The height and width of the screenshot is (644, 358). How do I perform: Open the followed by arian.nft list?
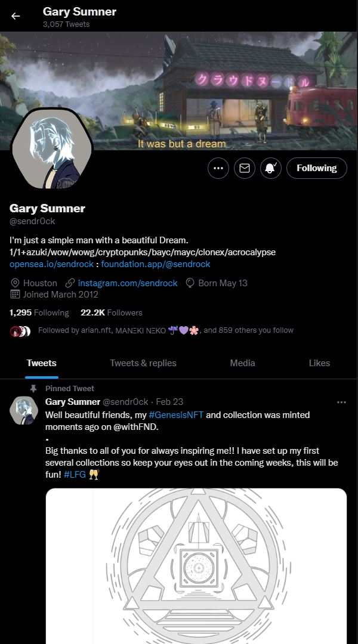[x=166, y=330]
